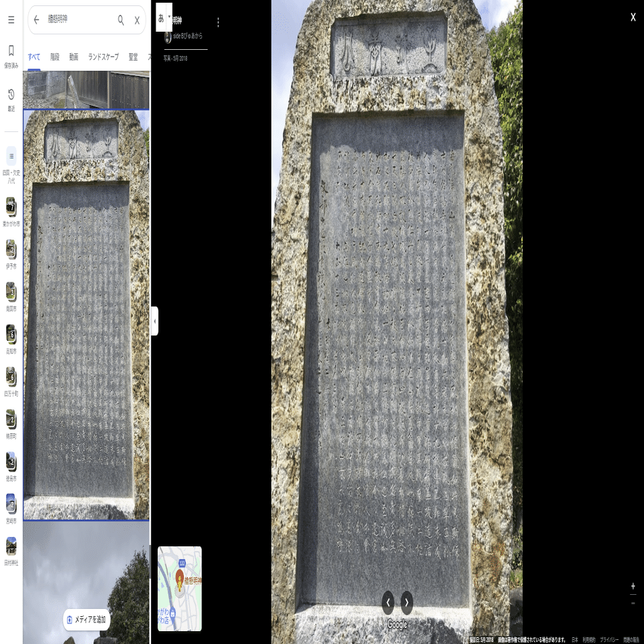The width and height of the screenshot is (644, 644).
Task: Collapse the side panel with arrow handle
Action: tap(154, 321)
